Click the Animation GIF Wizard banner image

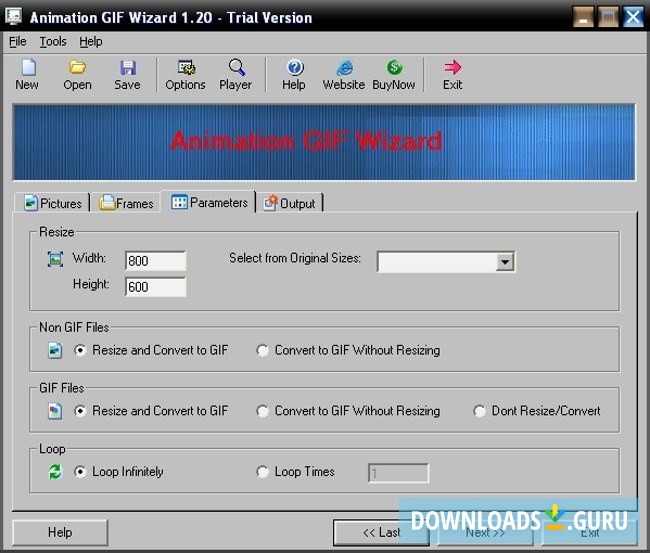324,142
